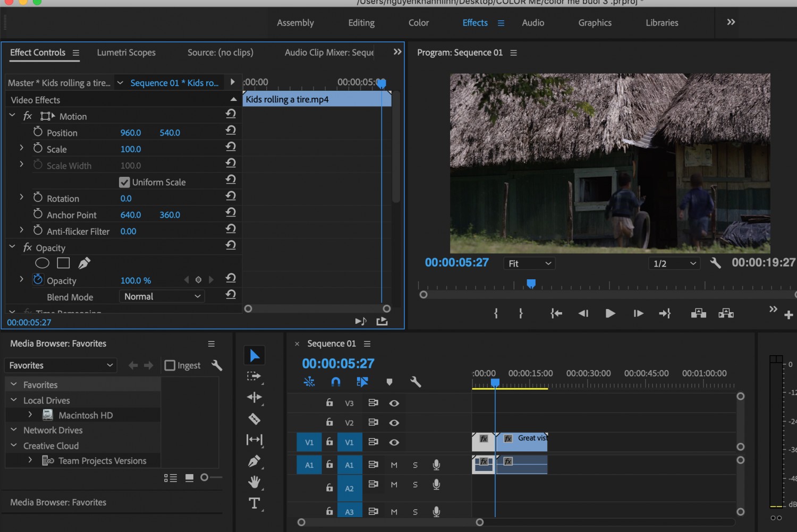This screenshot has width=797, height=532.
Task: Select the Hand tool
Action: [255, 482]
